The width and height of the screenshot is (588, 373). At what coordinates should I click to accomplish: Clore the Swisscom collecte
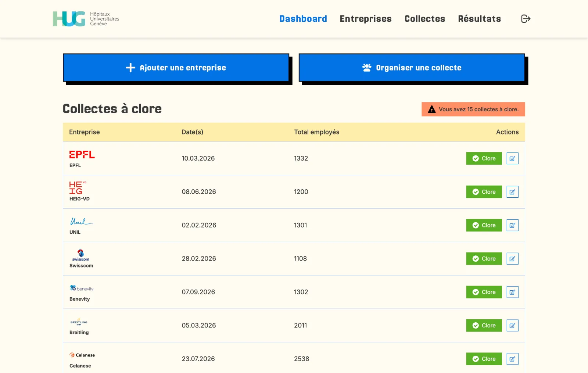click(x=484, y=259)
